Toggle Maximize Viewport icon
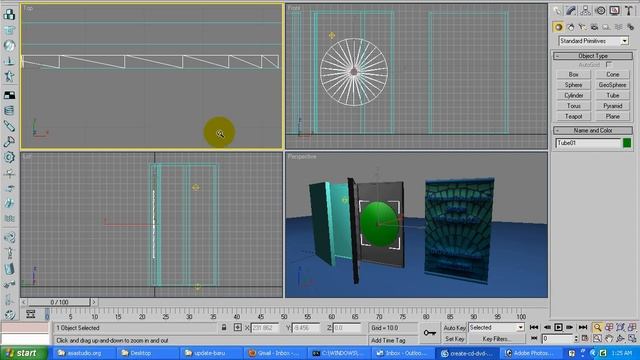640x360 pixels. pyautogui.click(x=632, y=338)
